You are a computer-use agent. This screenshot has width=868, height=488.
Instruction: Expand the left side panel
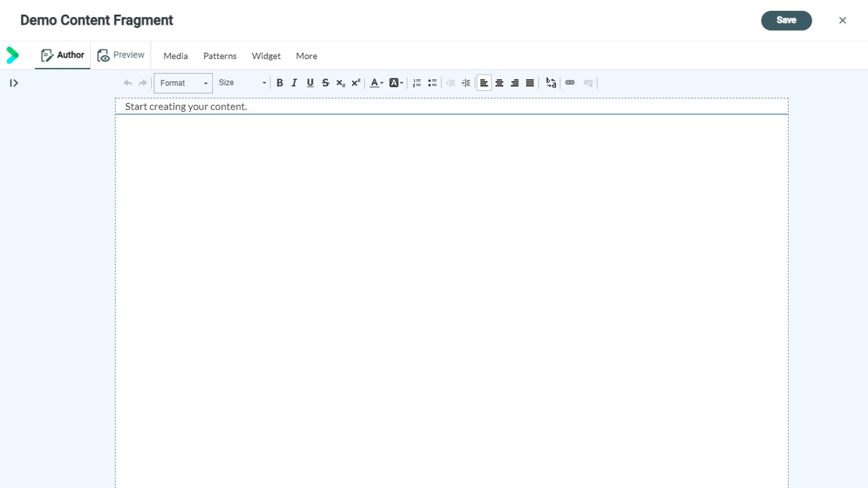pyautogui.click(x=14, y=83)
